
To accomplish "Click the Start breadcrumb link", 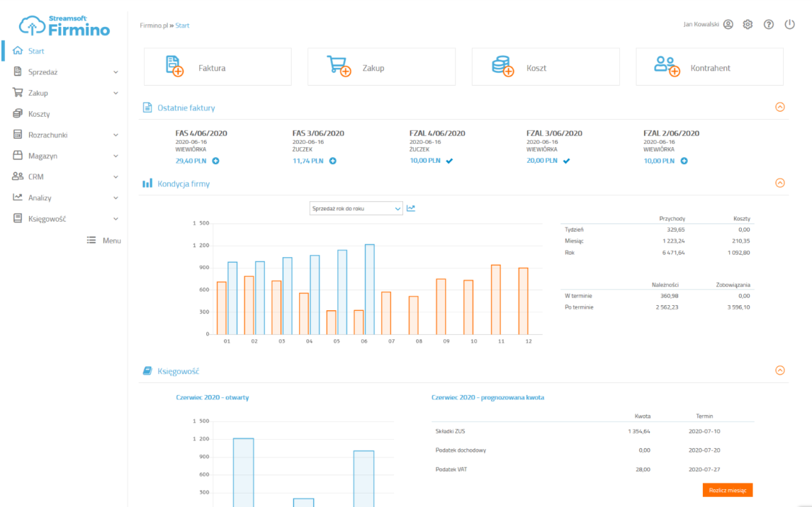I will point(182,25).
